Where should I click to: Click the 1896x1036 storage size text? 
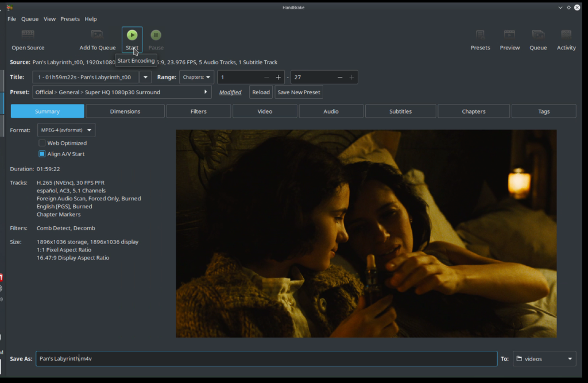(x=88, y=242)
